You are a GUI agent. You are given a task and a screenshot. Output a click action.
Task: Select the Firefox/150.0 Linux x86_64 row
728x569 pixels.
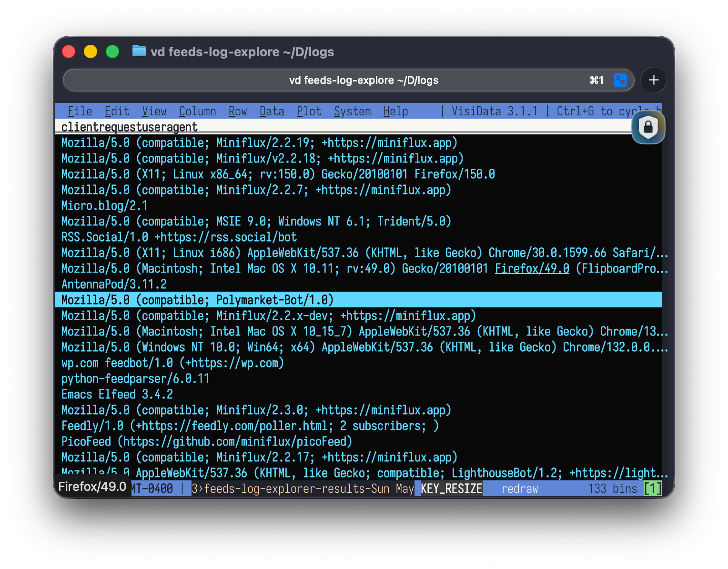[x=359, y=174]
